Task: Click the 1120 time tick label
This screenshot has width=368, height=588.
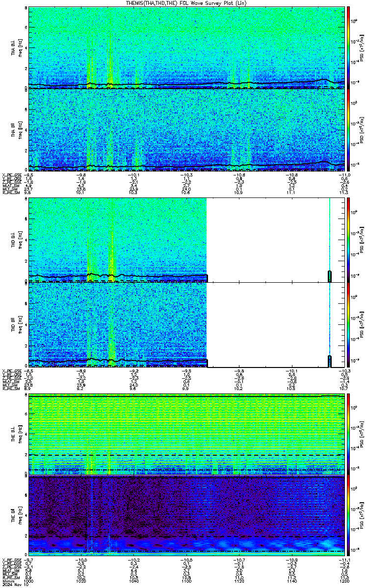Action: 239,581
